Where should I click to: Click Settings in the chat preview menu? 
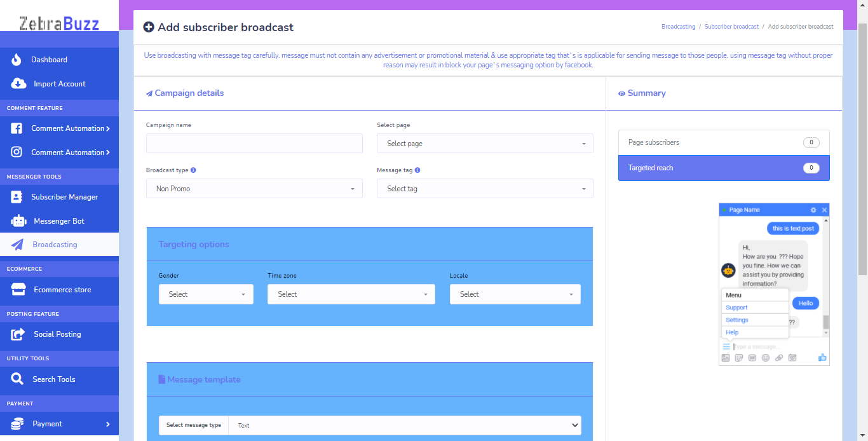click(755, 320)
